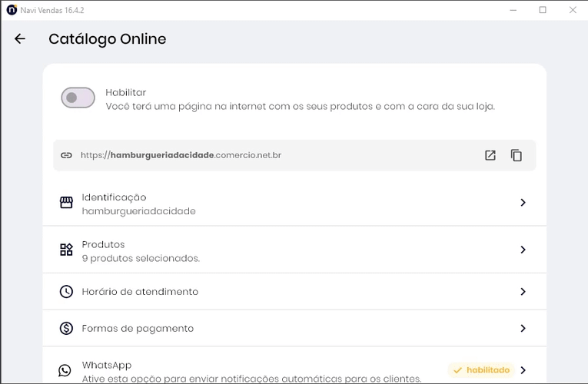Open Formas de pagamento settings

pos(294,328)
